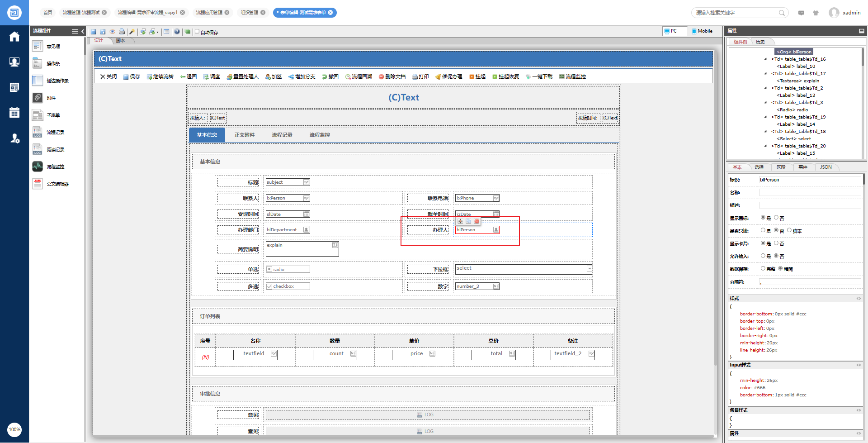Image resolution: width=868 pixels, height=443 pixels.
Task: Click the magic wand icon in toolbar
Action: click(x=132, y=32)
